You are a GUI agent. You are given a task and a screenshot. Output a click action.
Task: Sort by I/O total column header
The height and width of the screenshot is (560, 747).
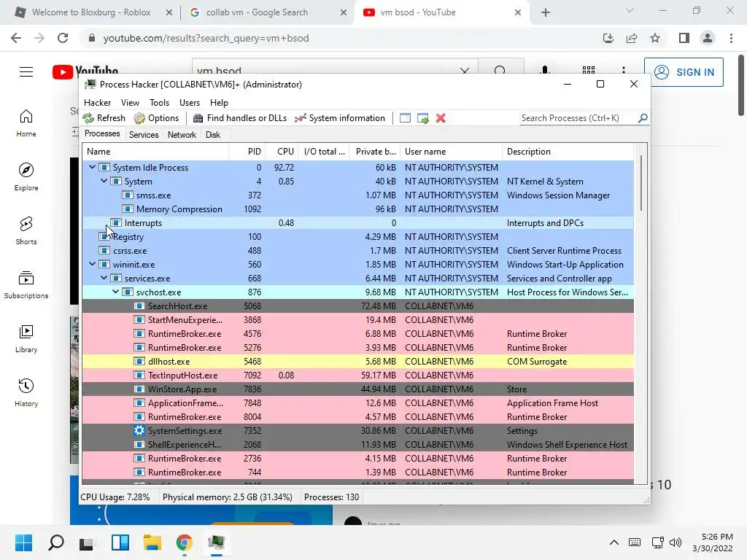coord(324,152)
